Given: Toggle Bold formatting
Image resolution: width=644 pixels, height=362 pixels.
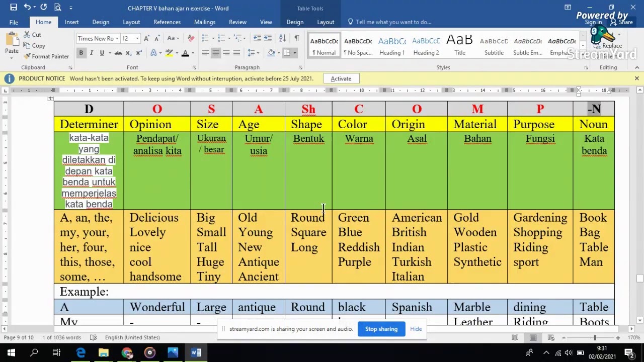Looking at the screenshot, I should click(x=81, y=53).
